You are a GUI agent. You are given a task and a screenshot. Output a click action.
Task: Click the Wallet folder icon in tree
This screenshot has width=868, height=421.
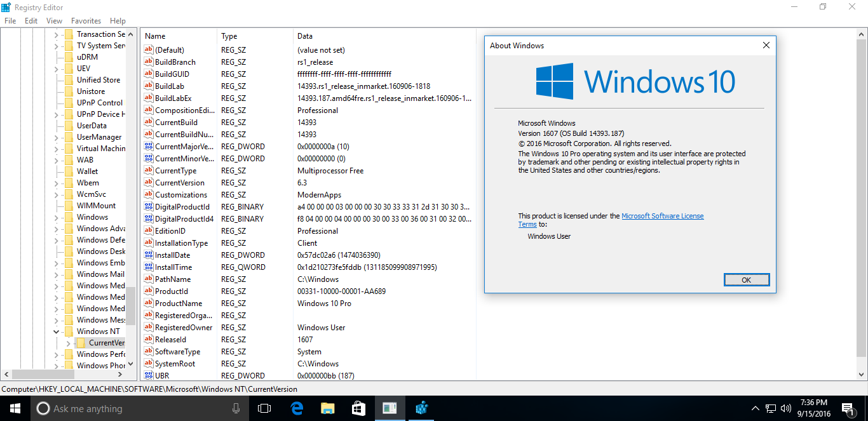tap(69, 171)
